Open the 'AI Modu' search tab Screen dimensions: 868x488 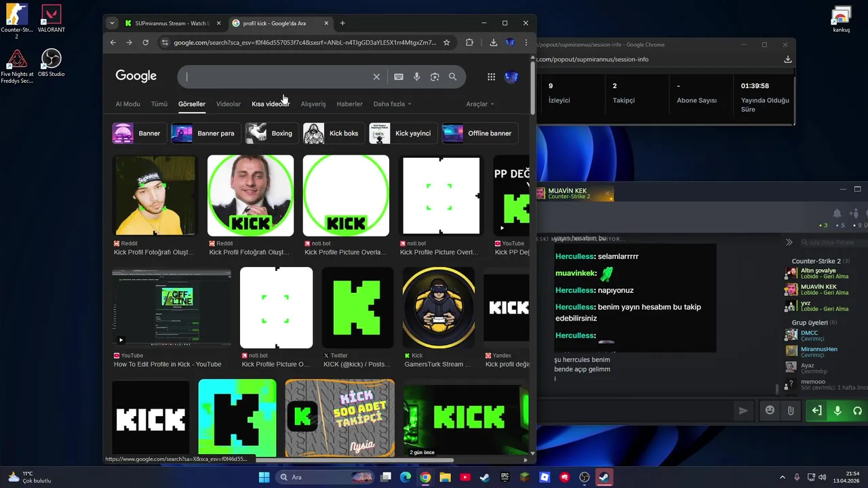(x=127, y=104)
